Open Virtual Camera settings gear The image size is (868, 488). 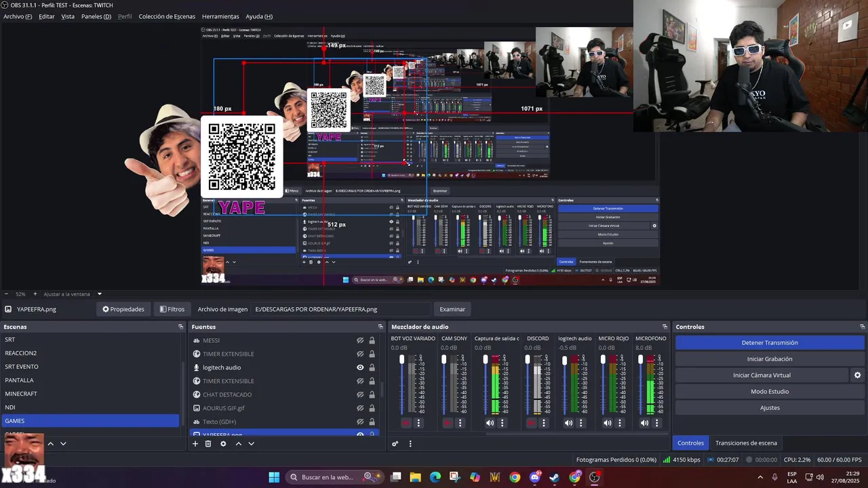[857, 375]
